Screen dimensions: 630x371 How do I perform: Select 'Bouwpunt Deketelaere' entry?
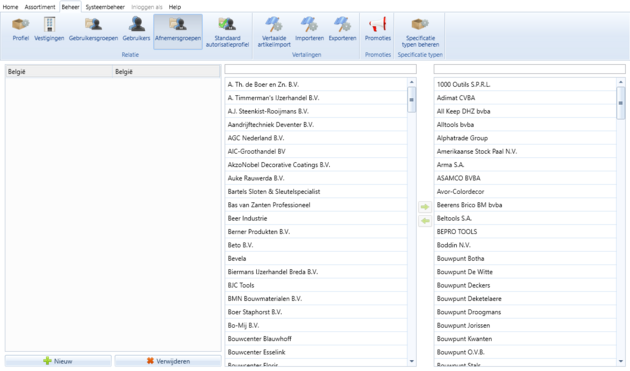point(526,299)
